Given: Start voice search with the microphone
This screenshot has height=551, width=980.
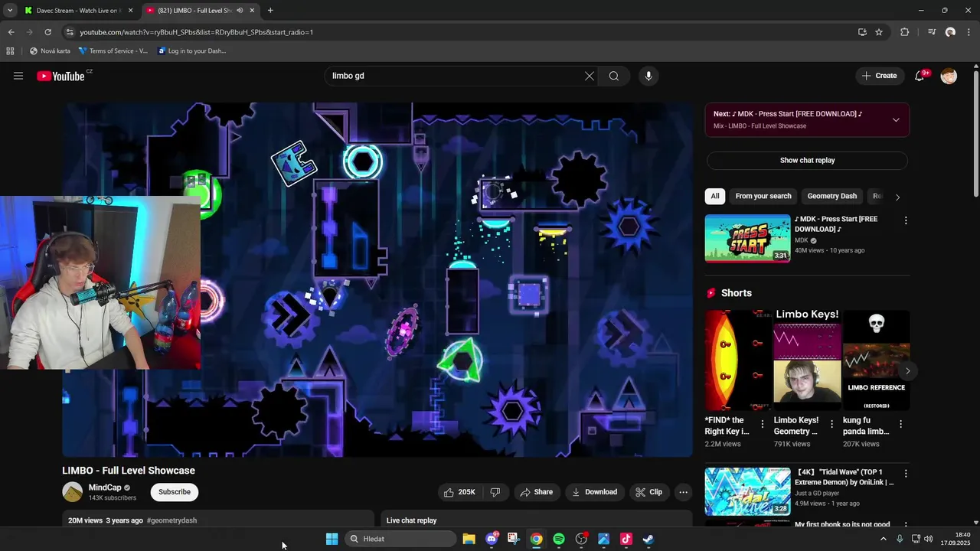Looking at the screenshot, I should click(648, 76).
